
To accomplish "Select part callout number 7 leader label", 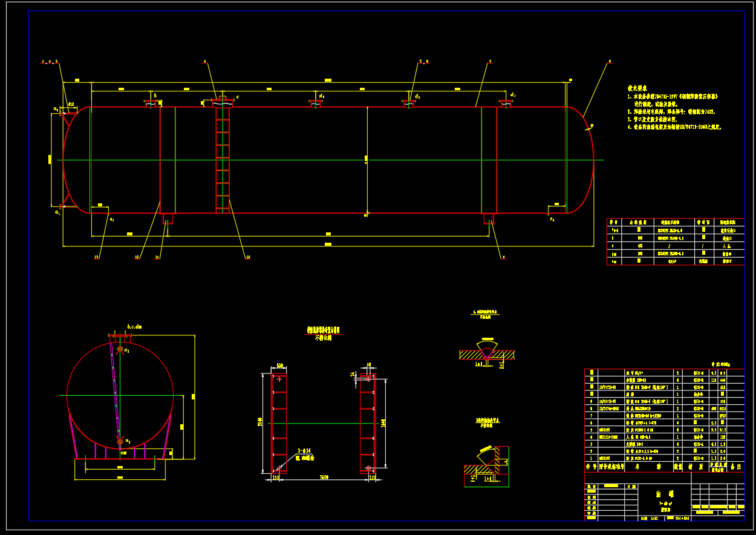I will click(489, 62).
